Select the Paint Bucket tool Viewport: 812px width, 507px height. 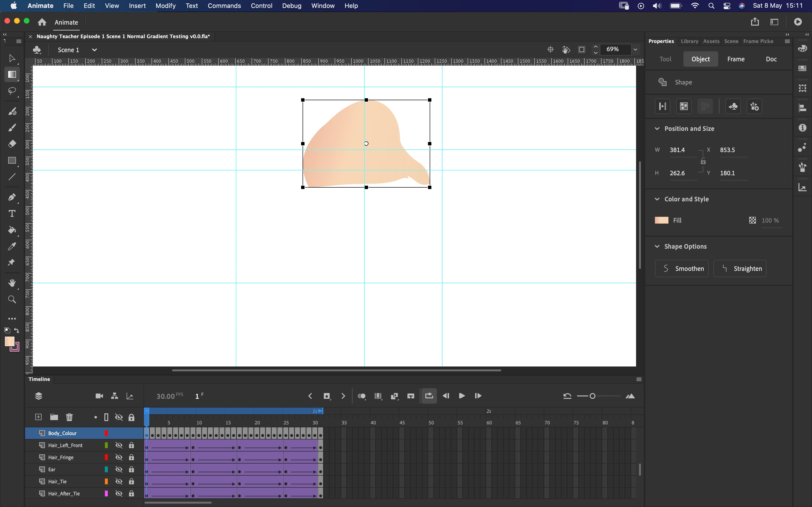(x=12, y=230)
